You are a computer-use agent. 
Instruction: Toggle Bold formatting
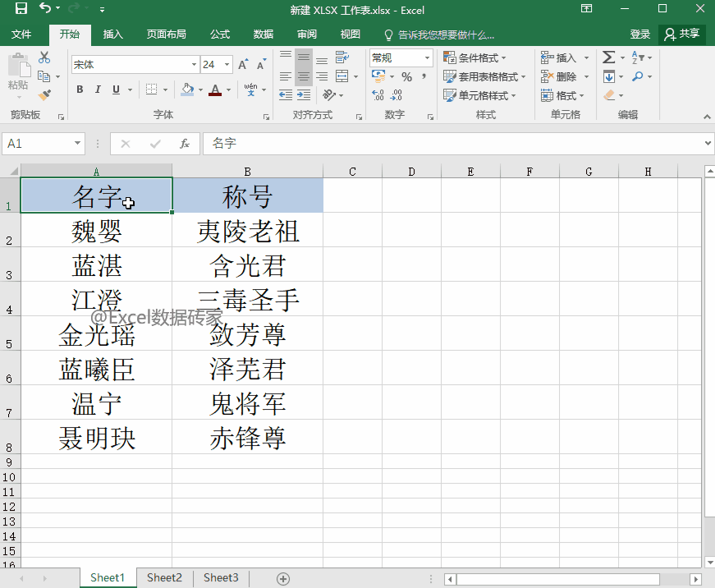(80, 90)
